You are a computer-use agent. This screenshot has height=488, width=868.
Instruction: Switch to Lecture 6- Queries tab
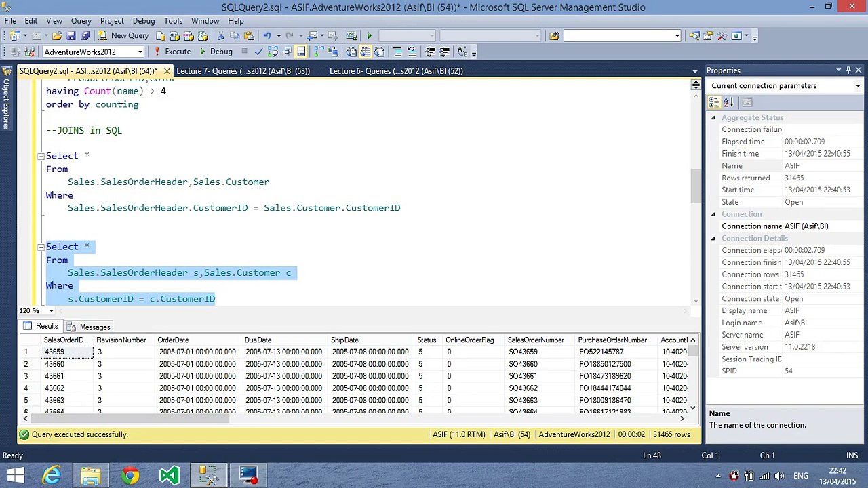click(396, 71)
